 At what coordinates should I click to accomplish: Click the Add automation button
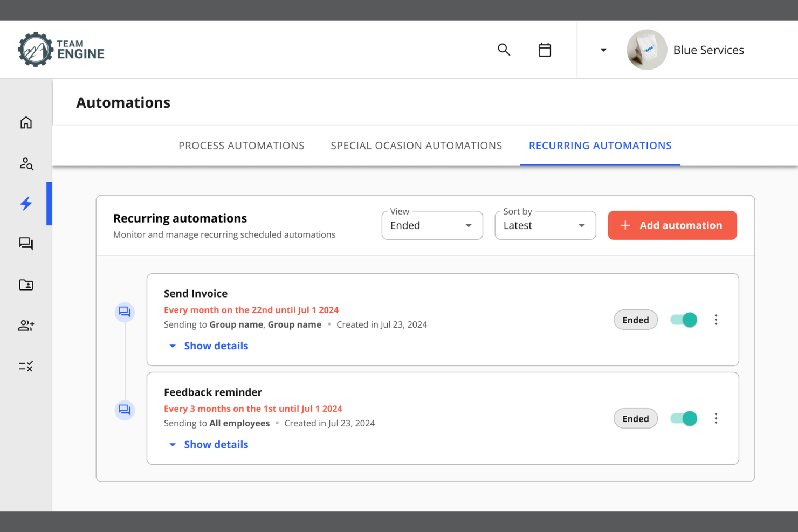[x=672, y=225]
